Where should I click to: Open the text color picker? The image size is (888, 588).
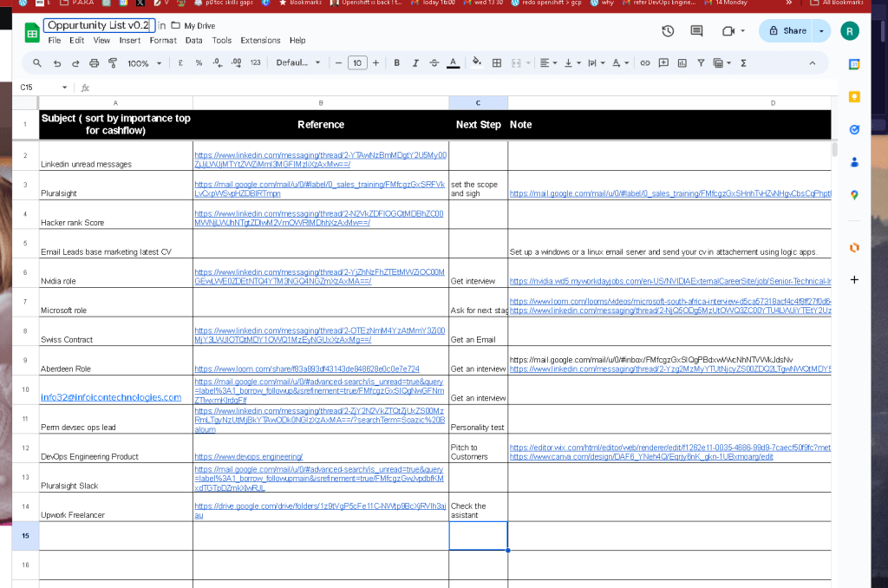tap(453, 63)
